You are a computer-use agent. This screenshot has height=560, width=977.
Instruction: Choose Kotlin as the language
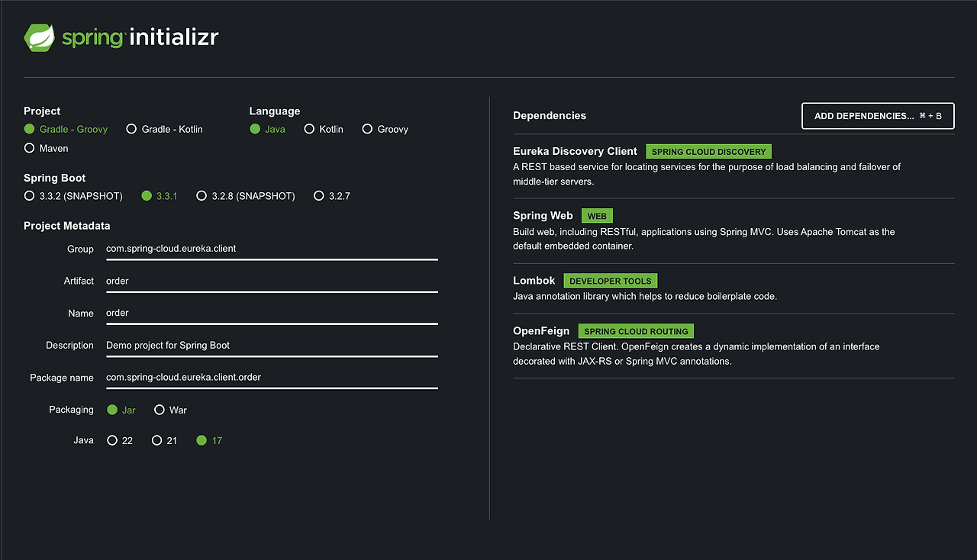324,129
